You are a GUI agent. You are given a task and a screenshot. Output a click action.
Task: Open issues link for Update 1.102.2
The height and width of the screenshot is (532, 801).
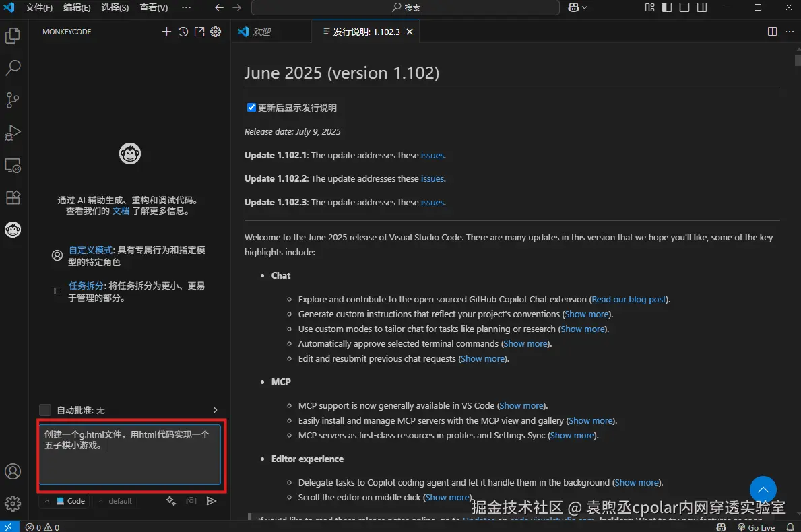[x=432, y=178]
